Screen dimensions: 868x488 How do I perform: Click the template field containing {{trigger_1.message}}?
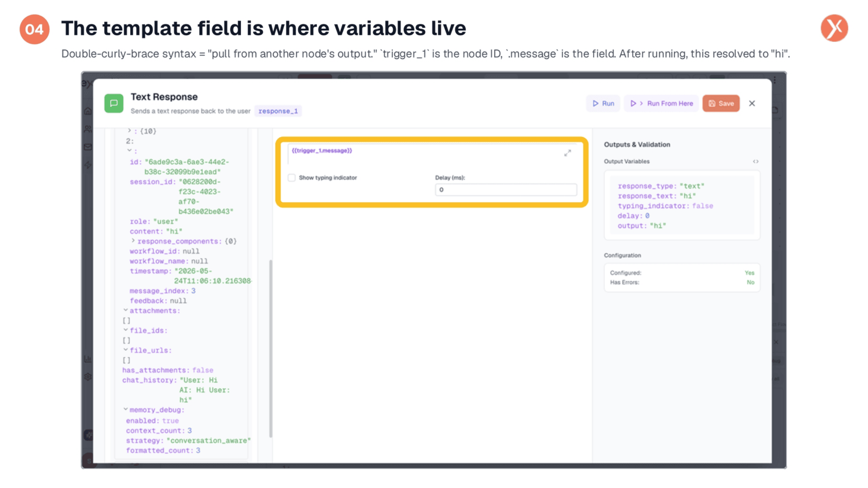tap(432, 154)
